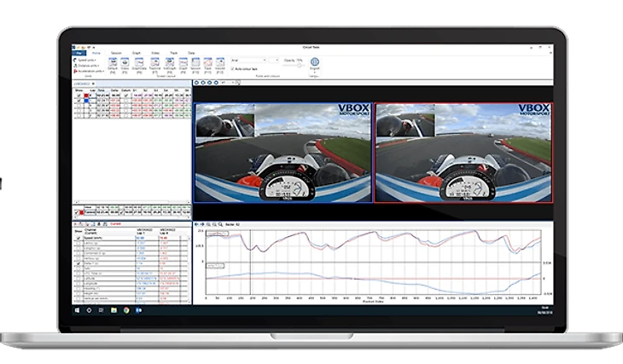The width and height of the screenshot is (623, 364).
Task: Switch to the Video ribbon tab
Action: point(155,53)
